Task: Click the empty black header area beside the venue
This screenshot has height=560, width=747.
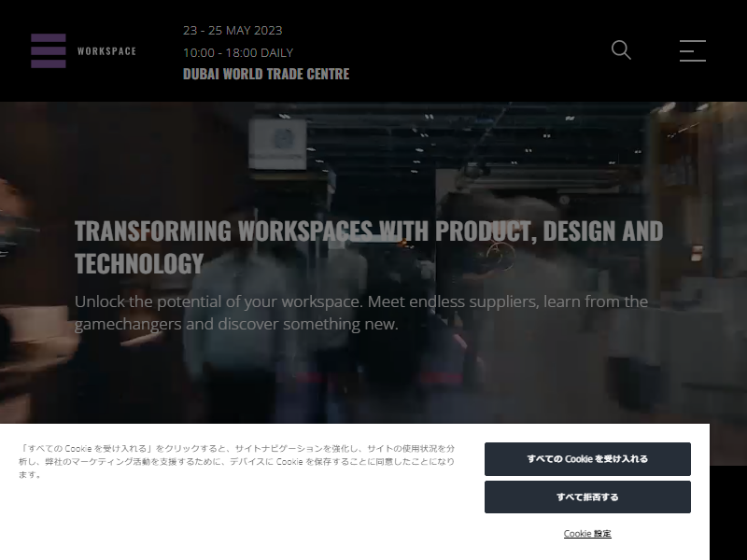Action: coord(476,50)
